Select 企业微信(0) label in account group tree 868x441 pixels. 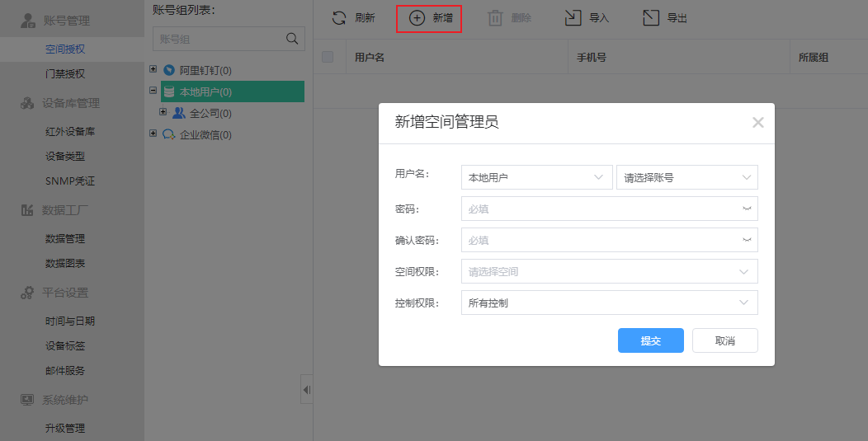[205, 134]
